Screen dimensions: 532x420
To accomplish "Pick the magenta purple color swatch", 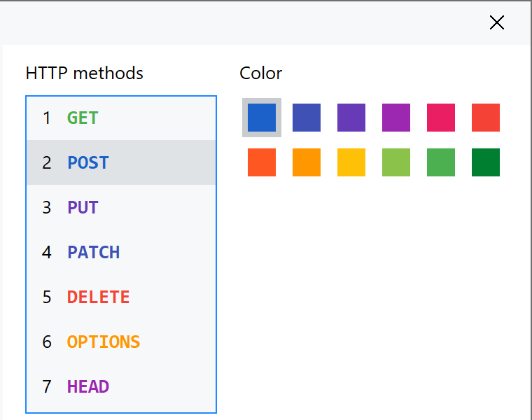I will 396,118.
